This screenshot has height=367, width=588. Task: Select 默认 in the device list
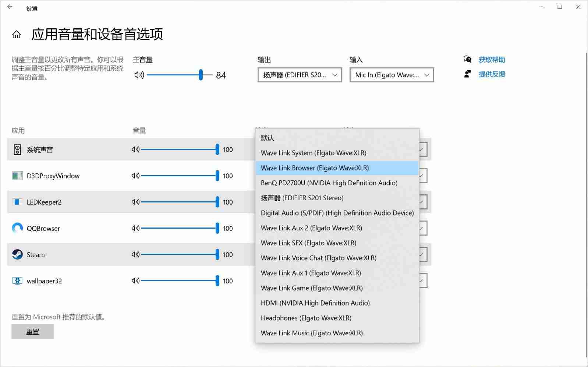pos(337,138)
